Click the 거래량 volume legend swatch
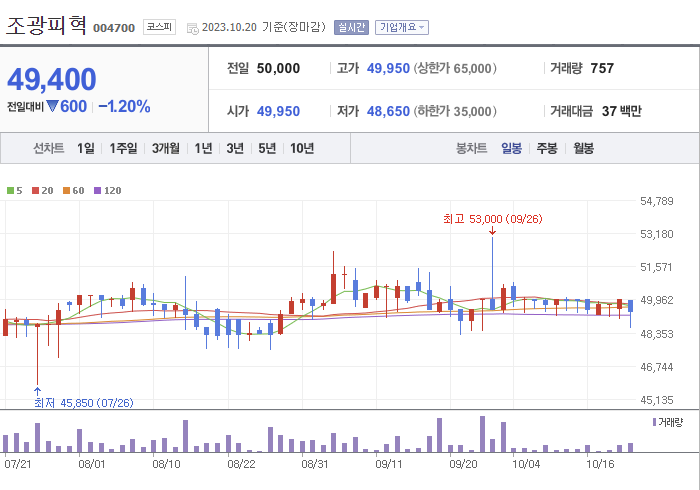The height and width of the screenshot is (490, 700). point(654,422)
